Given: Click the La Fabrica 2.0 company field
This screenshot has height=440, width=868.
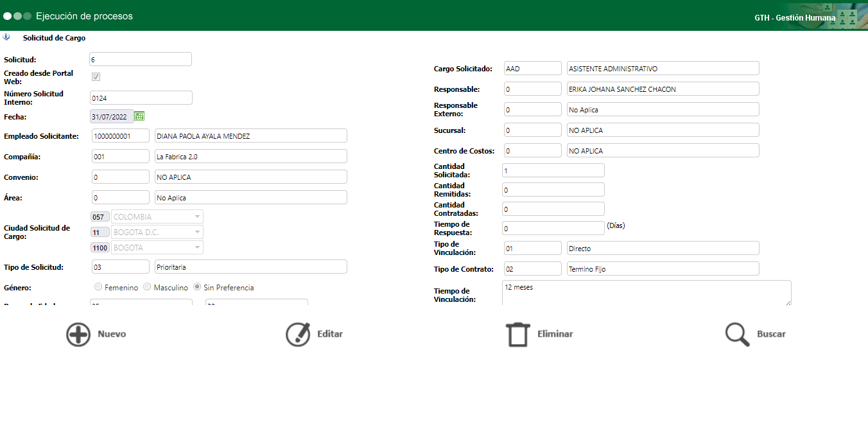Looking at the screenshot, I should point(251,156).
